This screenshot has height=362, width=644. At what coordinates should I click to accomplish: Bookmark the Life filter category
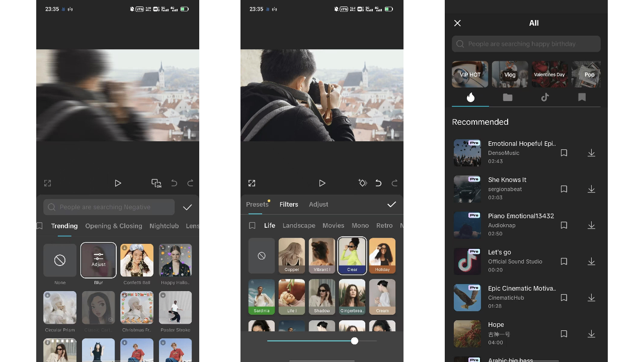pos(252,225)
